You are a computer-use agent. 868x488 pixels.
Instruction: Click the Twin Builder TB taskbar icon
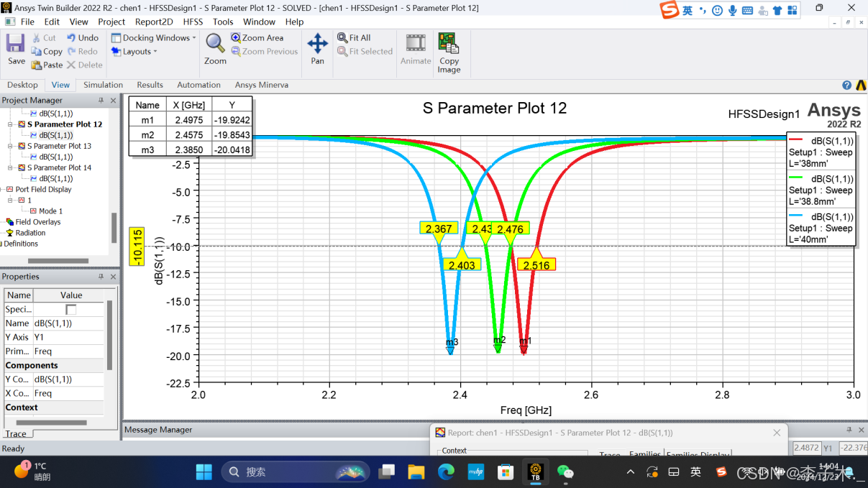535,471
